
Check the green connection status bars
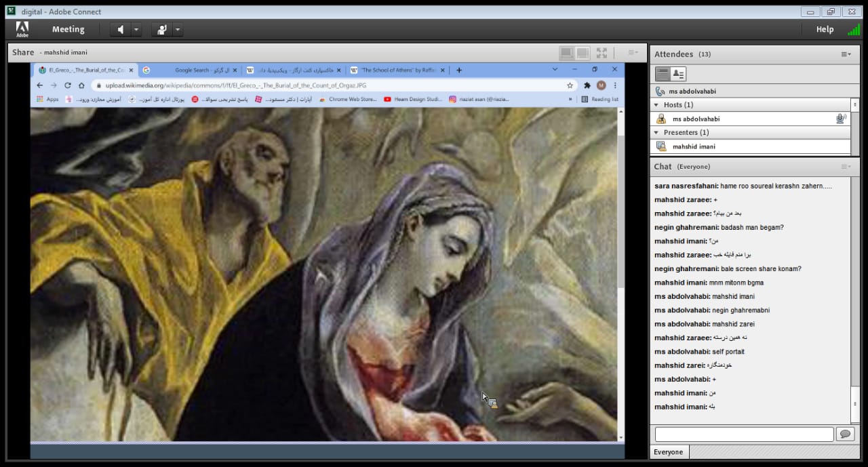tap(854, 30)
